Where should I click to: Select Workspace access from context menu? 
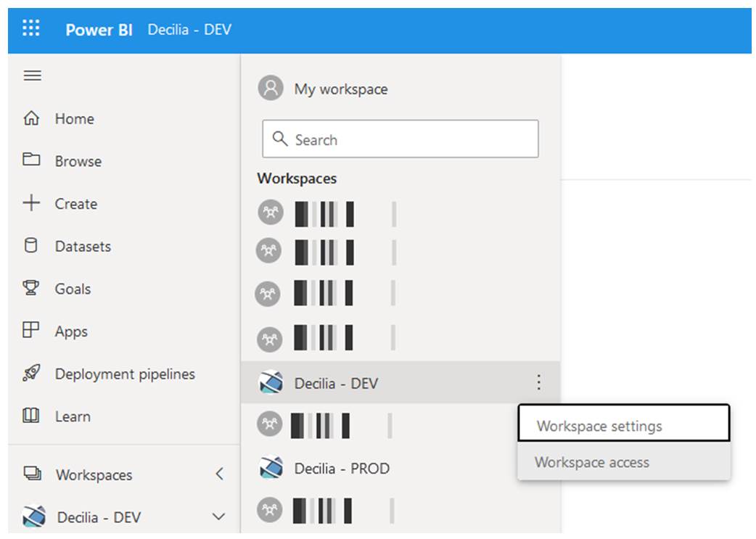pos(624,462)
